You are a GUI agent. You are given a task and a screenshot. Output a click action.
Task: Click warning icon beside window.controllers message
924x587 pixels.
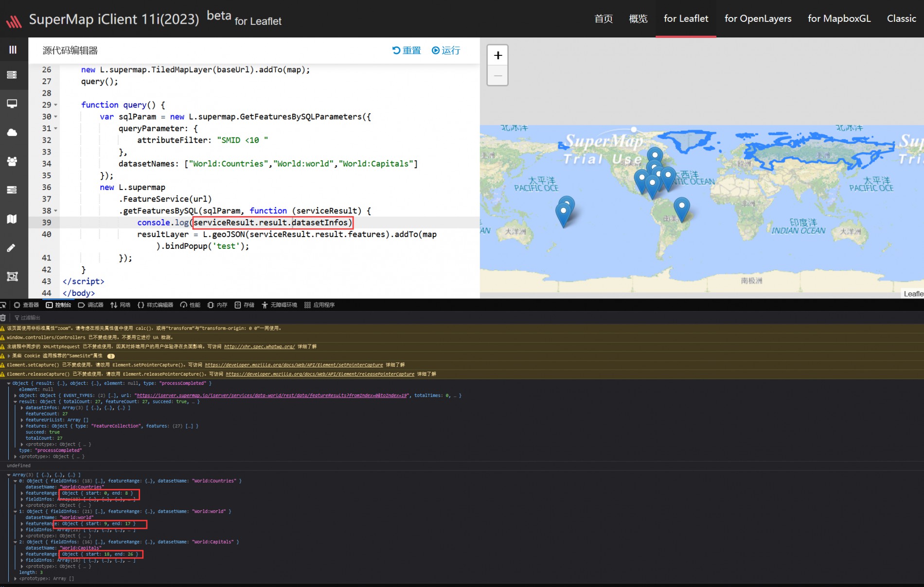[2, 337]
